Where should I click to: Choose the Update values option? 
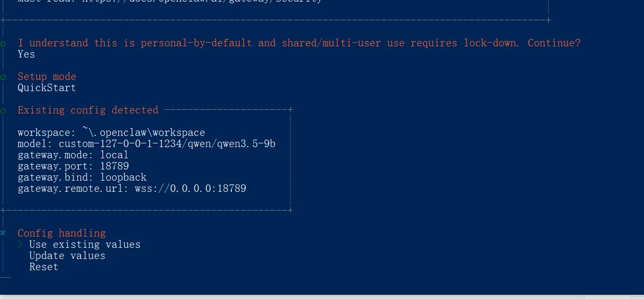tap(67, 256)
